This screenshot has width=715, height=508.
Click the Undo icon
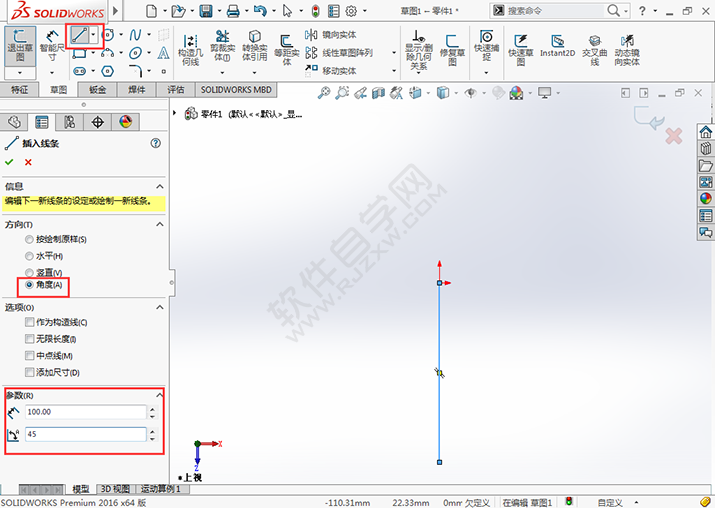point(260,10)
